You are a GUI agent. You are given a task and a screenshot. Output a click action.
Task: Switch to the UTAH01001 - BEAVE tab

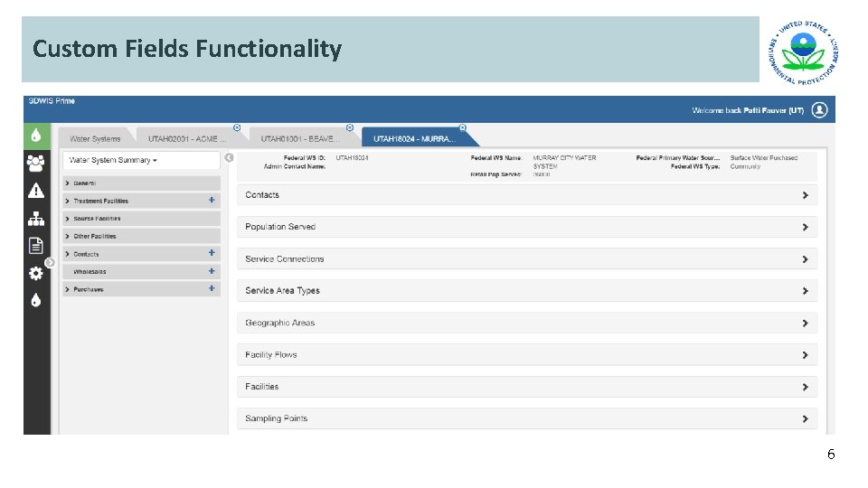tap(300, 139)
